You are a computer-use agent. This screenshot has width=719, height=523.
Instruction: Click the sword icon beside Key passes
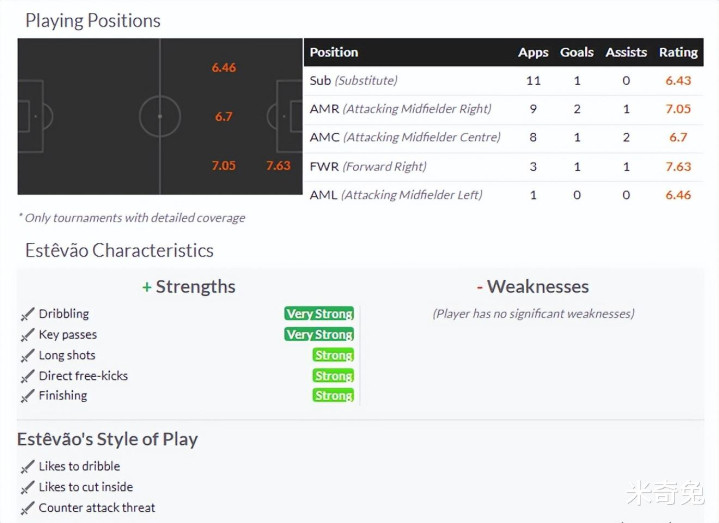[x=27, y=335]
